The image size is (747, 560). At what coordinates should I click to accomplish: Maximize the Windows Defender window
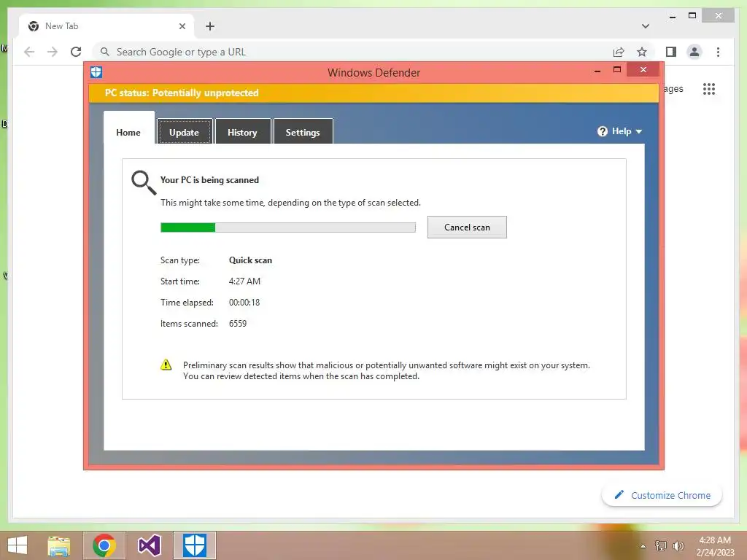tap(617, 70)
